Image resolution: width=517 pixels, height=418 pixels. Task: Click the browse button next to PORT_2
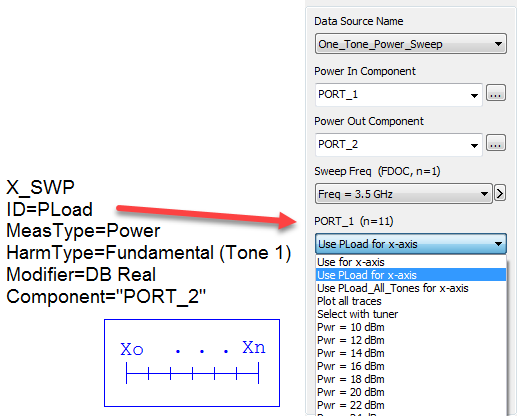coord(496,143)
